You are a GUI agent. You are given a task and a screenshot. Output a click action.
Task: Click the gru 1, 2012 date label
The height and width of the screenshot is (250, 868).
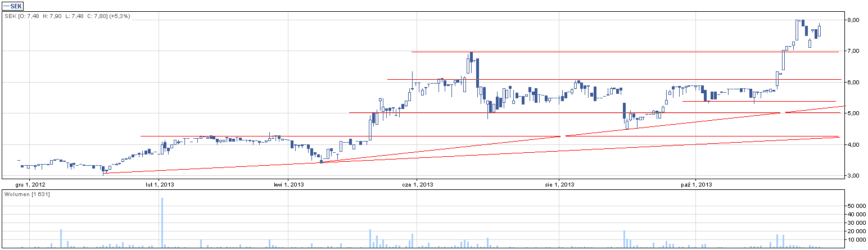coord(30,184)
